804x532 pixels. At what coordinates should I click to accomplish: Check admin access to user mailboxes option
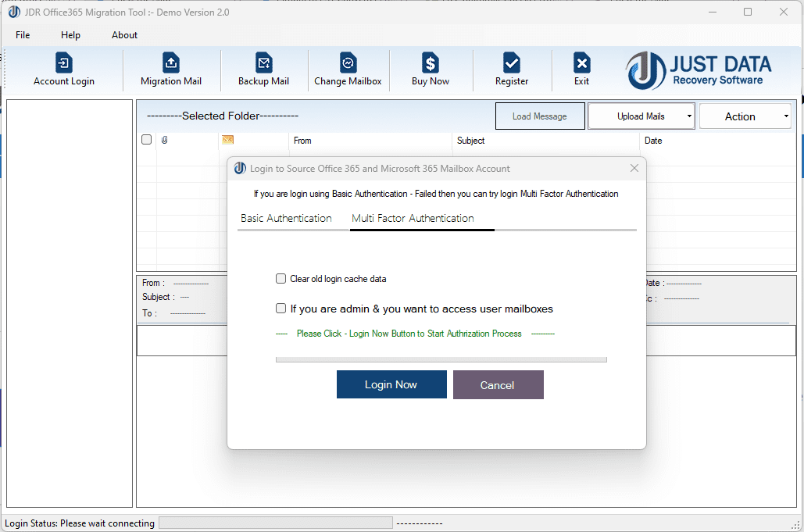(x=281, y=308)
